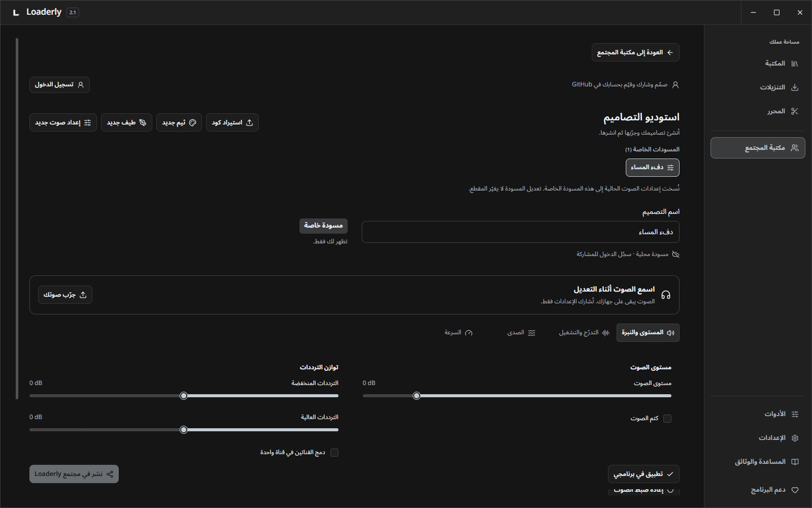
Task: Open المساعدة والوثائق help and docs
Action: coord(758,462)
